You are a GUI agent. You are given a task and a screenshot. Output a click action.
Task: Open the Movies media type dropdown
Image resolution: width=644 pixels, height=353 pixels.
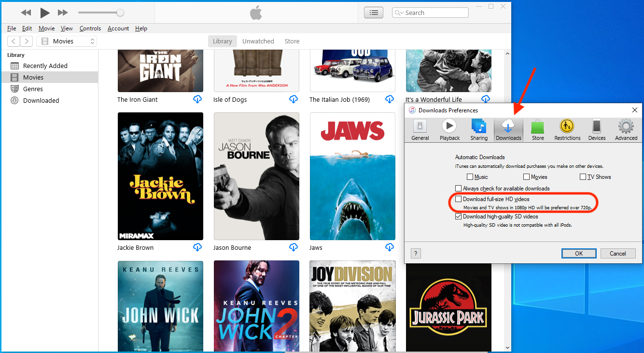(67, 41)
